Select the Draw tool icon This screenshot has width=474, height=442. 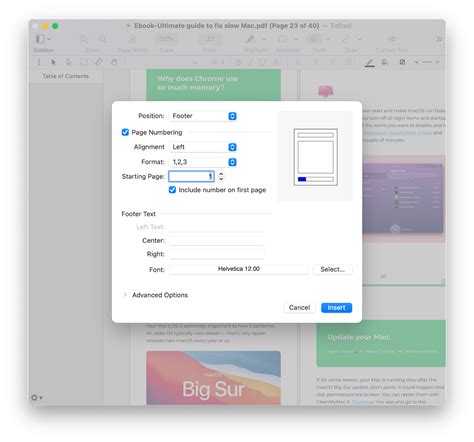(x=346, y=39)
